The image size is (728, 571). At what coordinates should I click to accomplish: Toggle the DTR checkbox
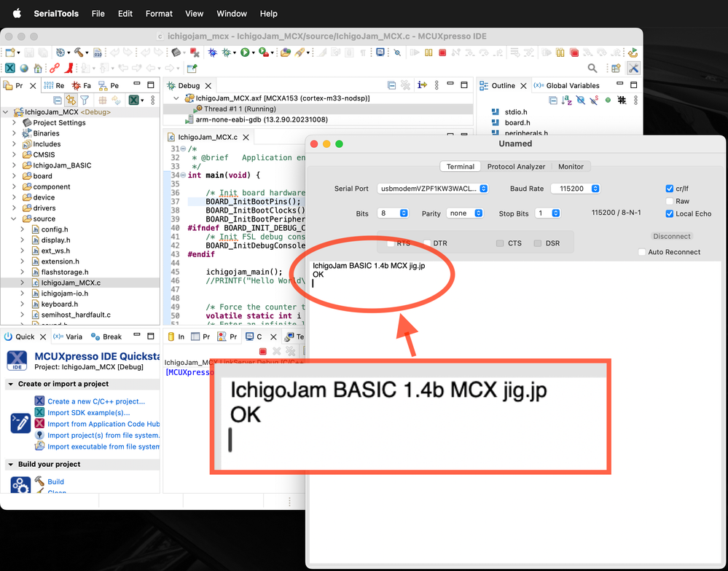427,243
